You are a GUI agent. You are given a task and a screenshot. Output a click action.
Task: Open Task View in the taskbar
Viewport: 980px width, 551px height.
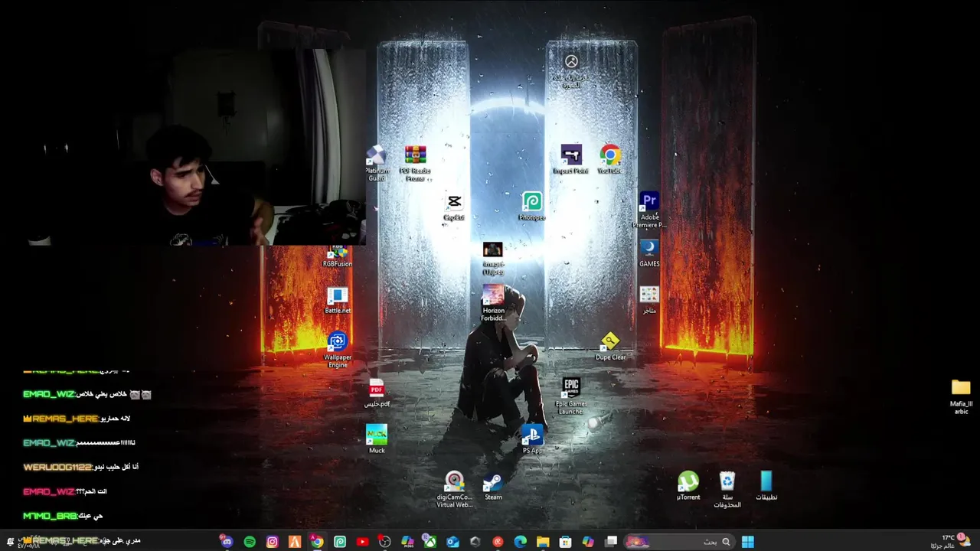[x=611, y=541]
